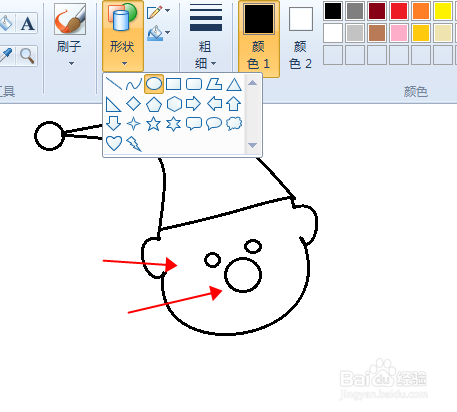
Task: Select the Polygon shape
Action: [x=214, y=84]
